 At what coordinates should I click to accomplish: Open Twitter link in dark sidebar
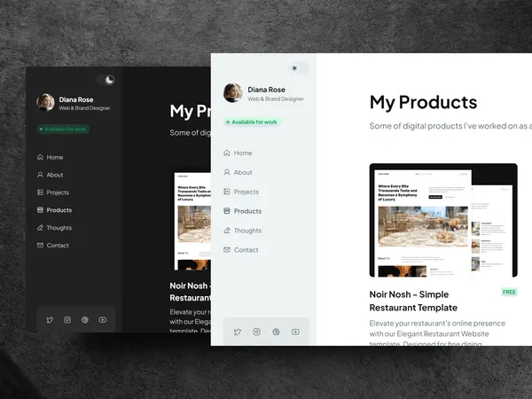(50, 319)
